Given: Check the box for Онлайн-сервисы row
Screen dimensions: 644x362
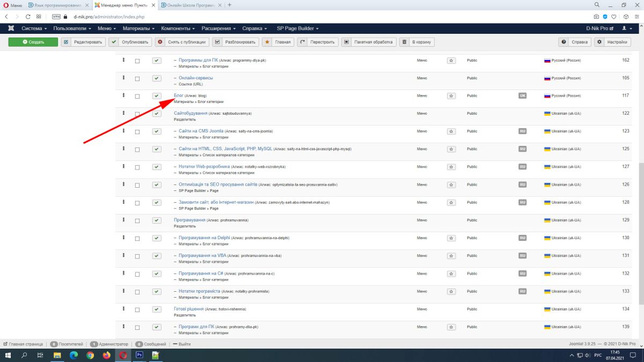Looking at the screenshot, I should pos(137,78).
